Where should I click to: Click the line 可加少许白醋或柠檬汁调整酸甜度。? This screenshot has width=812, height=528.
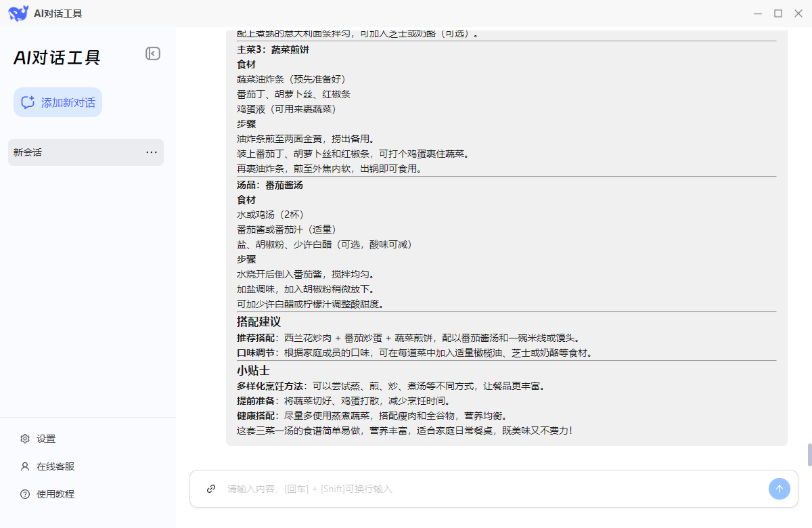click(311, 304)
